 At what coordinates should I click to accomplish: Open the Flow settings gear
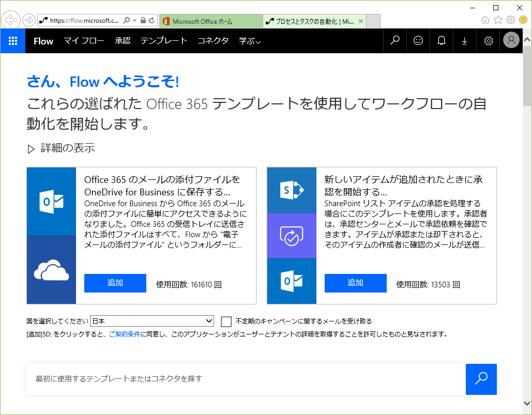pyautogui.click(x=488, y=41)
